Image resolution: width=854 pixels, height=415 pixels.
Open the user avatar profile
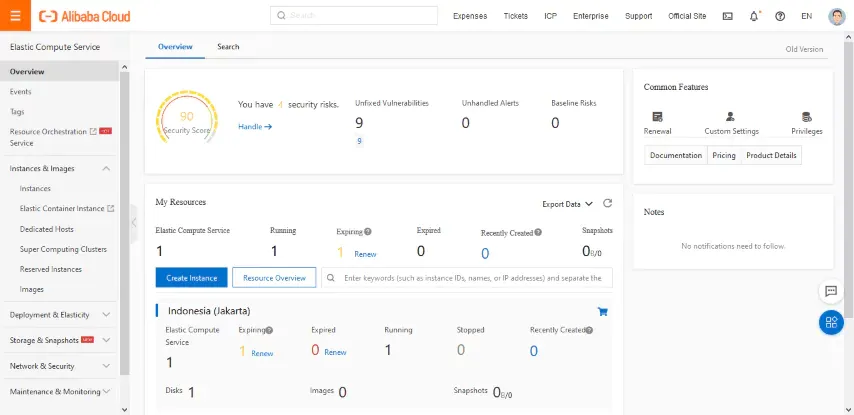tap(837, 16)
